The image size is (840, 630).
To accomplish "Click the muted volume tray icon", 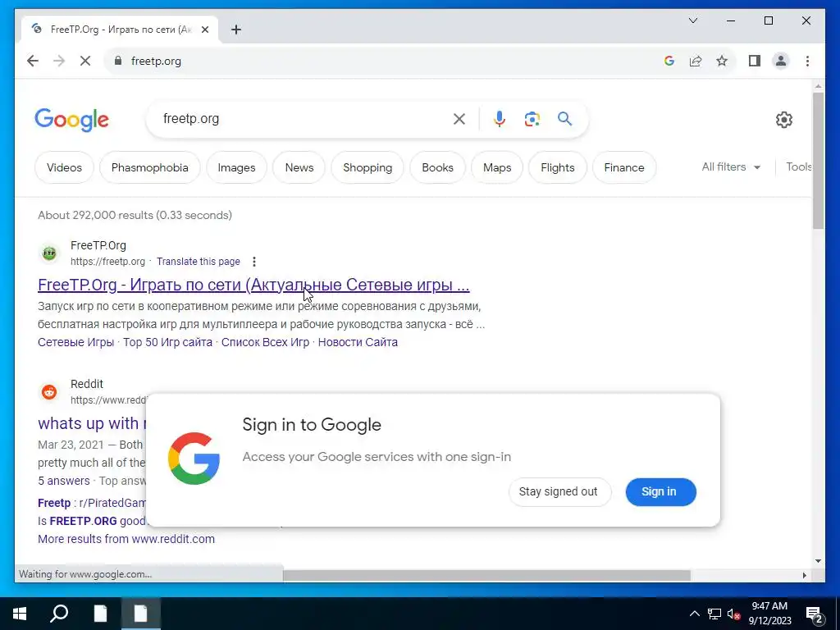I will [x=734, y=614].
